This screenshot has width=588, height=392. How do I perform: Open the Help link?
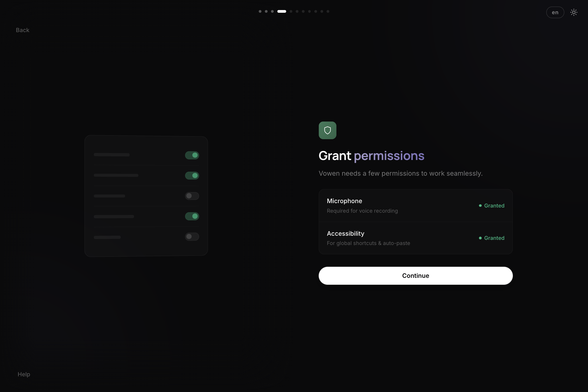tap(24, 374)
